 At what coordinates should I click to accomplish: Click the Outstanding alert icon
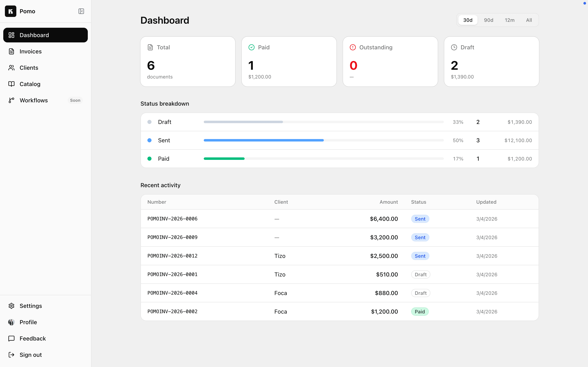353,47
